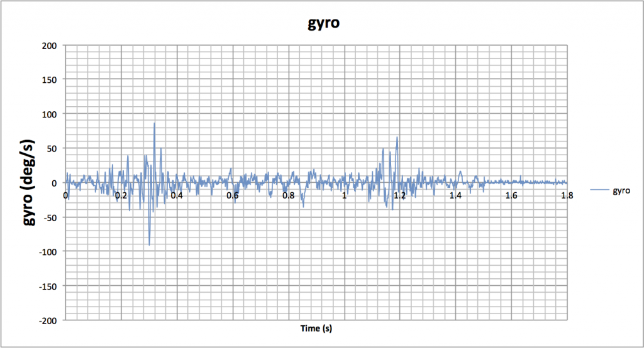The height and width of the screenshot is (348, 644).
Task: Click the 1.8 time axis label
Action: (x=567, y=196)
